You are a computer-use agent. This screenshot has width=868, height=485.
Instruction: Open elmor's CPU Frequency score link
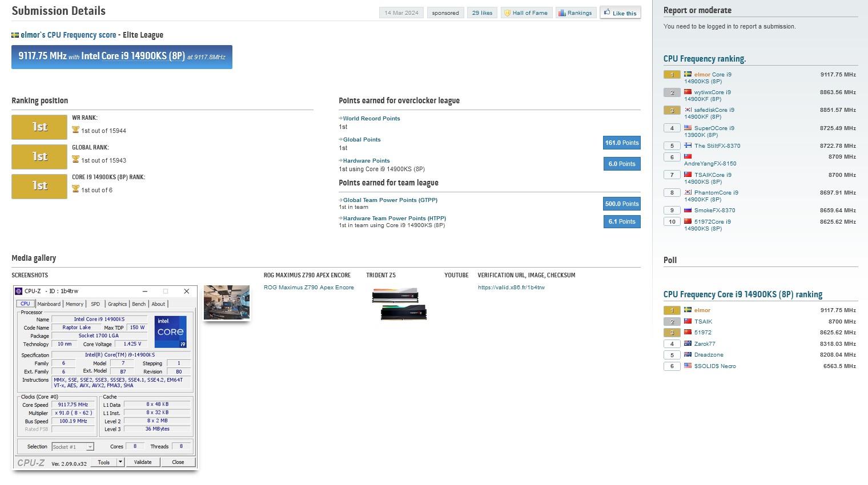pos(69,35)
